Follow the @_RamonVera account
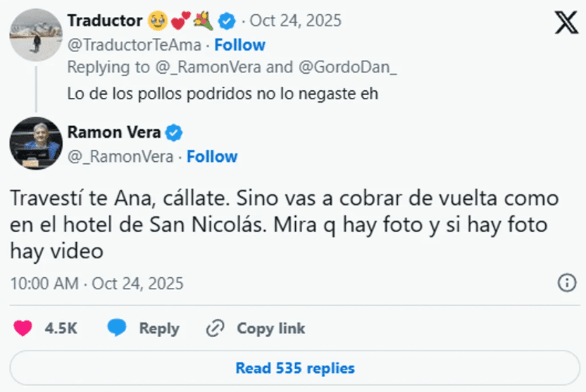586x392 pixels. tap(212, 156)
